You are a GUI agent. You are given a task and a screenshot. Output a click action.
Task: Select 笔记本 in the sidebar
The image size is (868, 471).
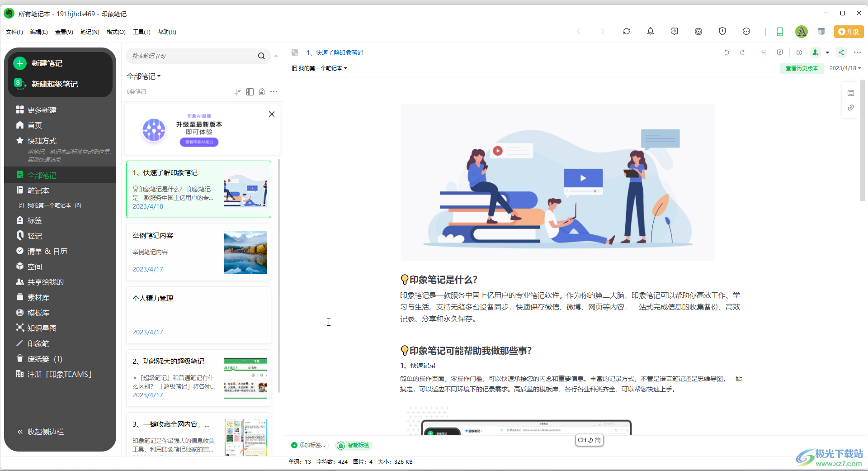33,190
